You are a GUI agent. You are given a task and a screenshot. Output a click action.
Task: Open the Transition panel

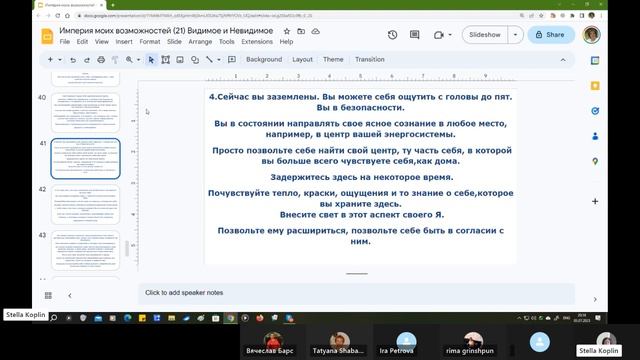[370, 59]
